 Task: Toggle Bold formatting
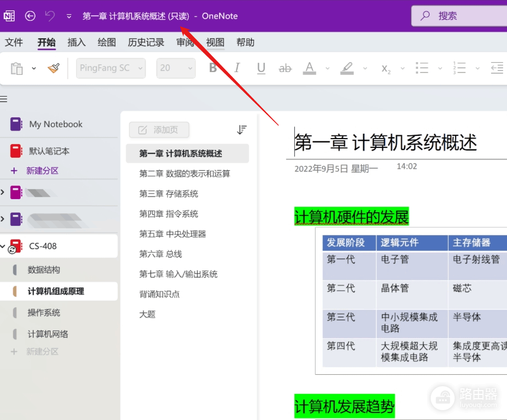point(213,68)
